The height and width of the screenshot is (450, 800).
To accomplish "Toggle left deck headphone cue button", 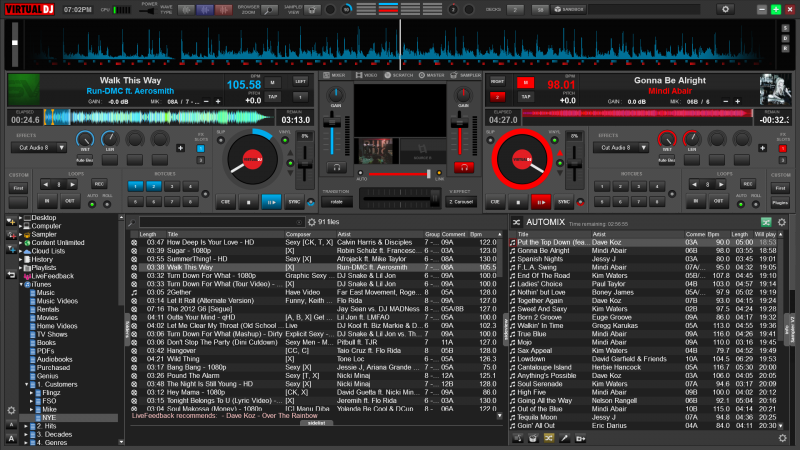I will tap(336, 167).
